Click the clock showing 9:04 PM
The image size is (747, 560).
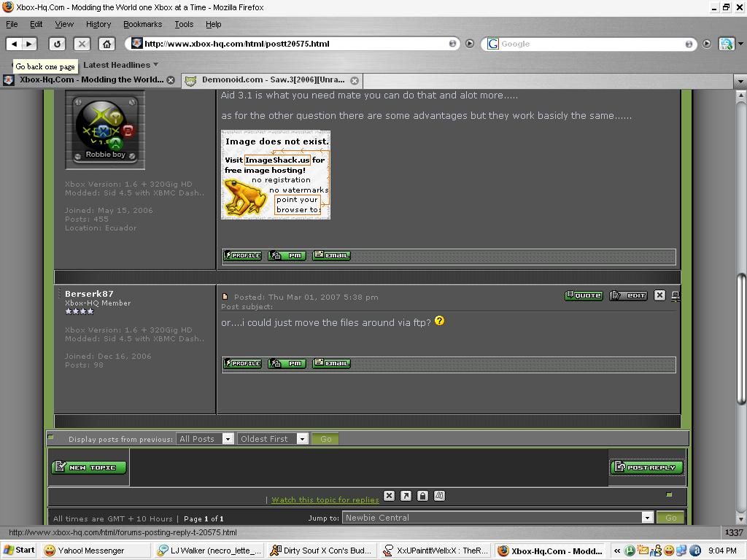pyautogui.click(x=722, y=551)
